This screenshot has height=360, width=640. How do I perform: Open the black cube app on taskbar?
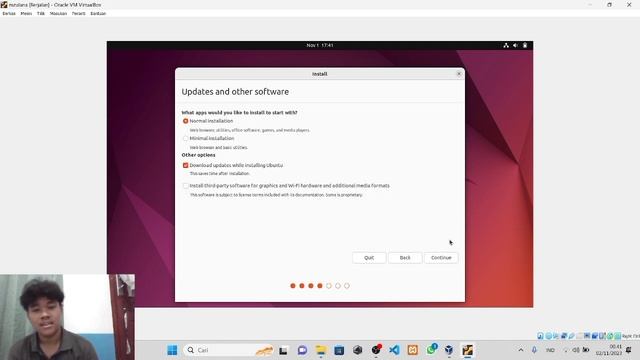click(358, 350)
